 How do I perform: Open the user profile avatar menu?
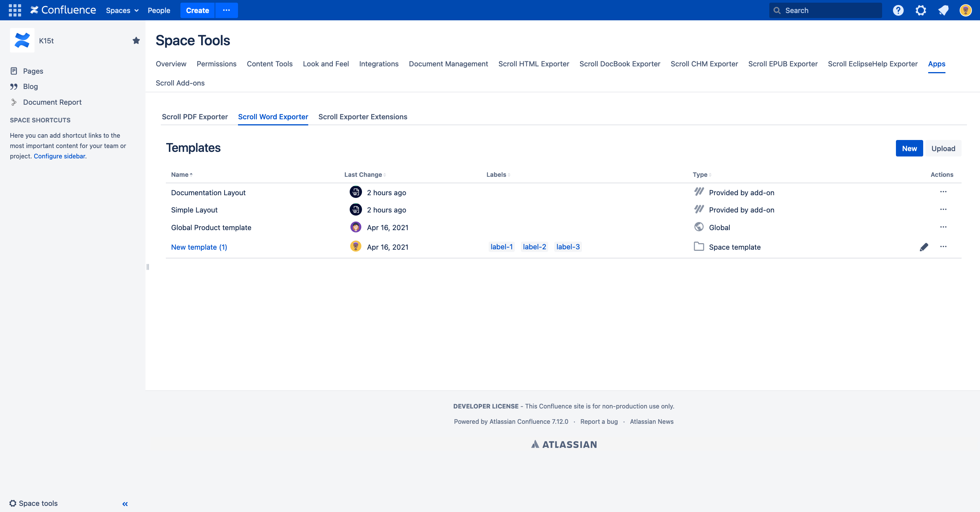pyautogui.click(x=965, y=10)
